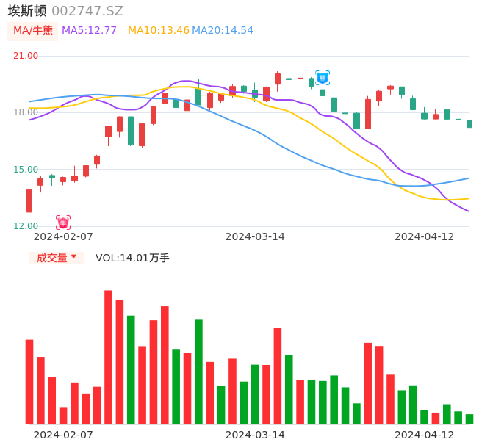The image size is (504, 445).
Task: Click the last green candlestick on right
Action: pos(469,123)
